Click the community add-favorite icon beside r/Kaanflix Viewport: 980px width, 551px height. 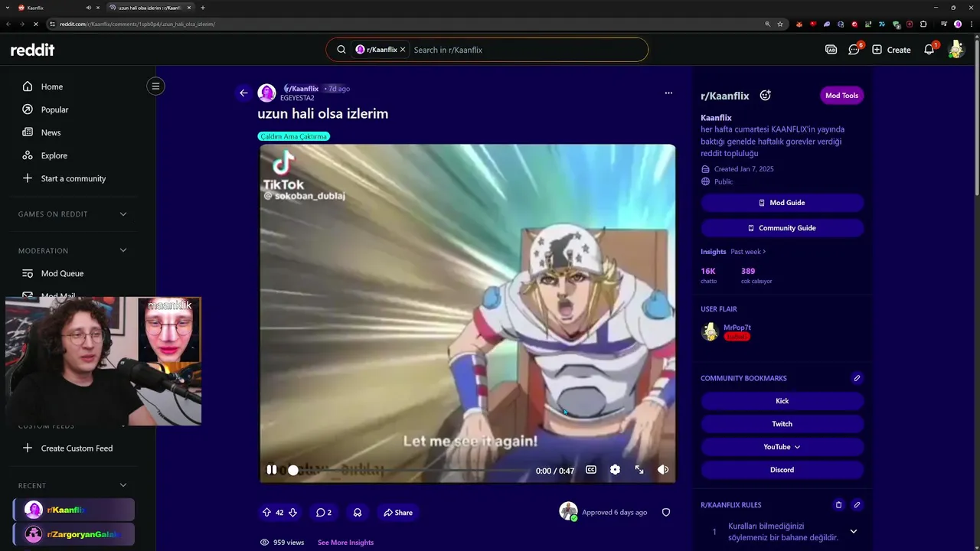[x=765, y=96]
